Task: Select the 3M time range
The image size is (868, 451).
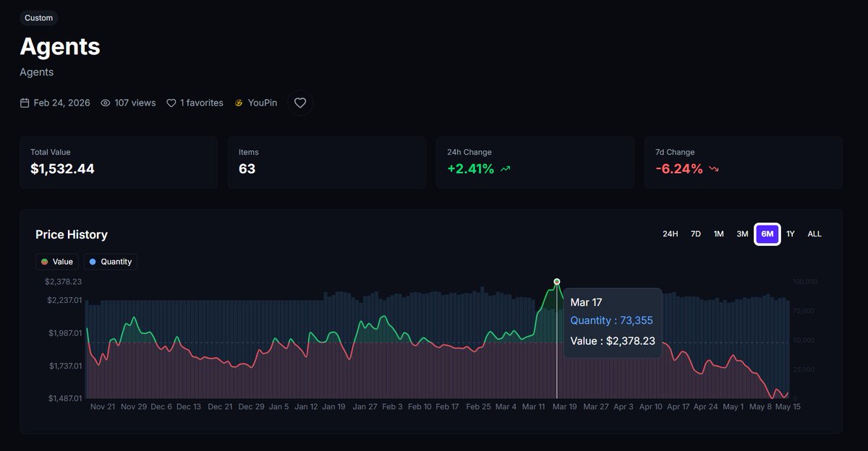Action: pos(742,234)
